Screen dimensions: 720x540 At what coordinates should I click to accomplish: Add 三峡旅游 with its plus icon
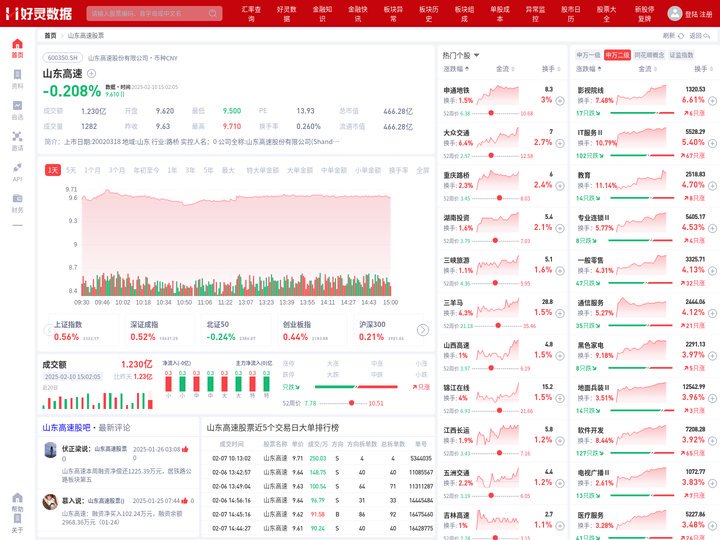coord(560,271)
